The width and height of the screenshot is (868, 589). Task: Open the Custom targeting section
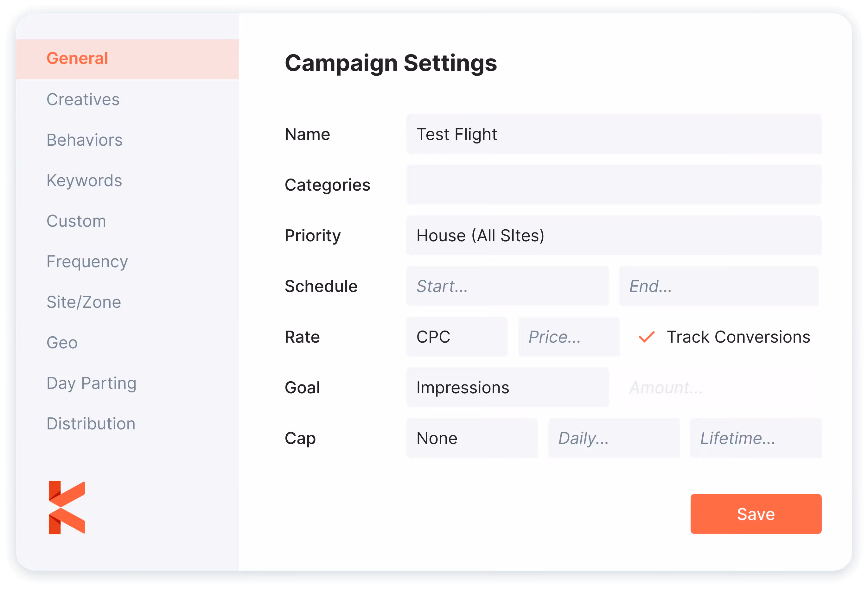click(76, 221)
